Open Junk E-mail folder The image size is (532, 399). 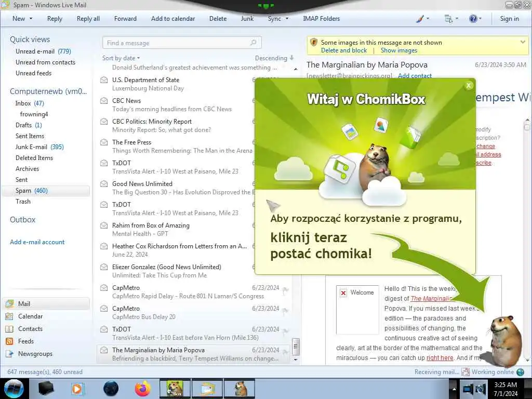(39, 147)
